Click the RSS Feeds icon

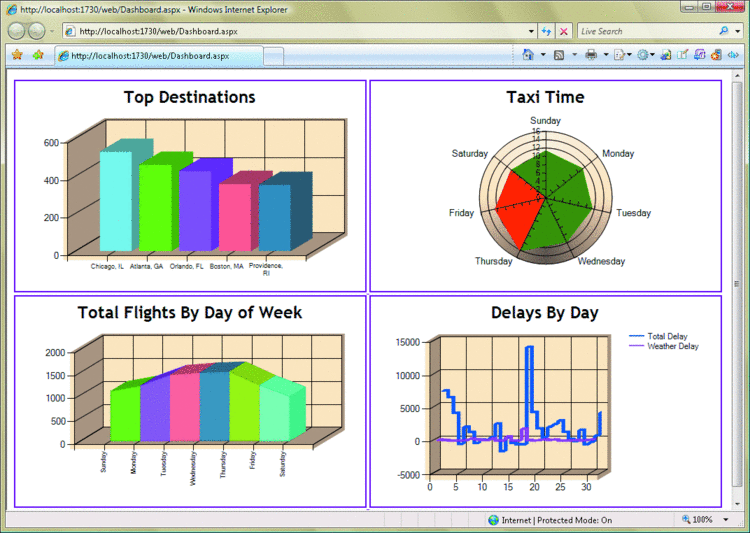coord(559,56)
